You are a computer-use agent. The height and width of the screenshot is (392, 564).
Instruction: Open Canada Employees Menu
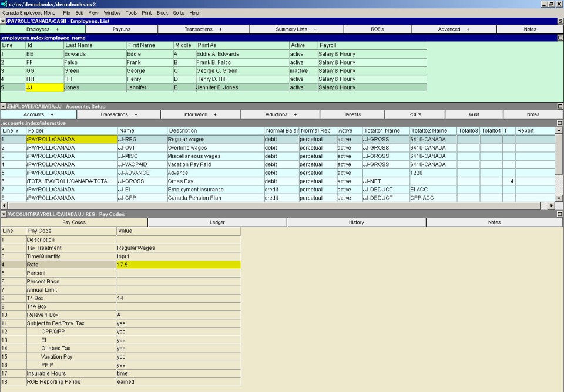29,12
